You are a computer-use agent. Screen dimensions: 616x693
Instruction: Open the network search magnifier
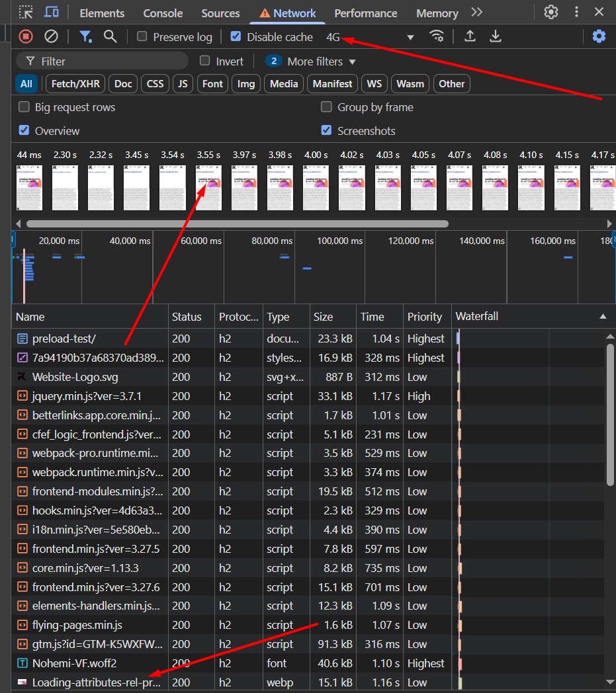(x=110, y=36)
